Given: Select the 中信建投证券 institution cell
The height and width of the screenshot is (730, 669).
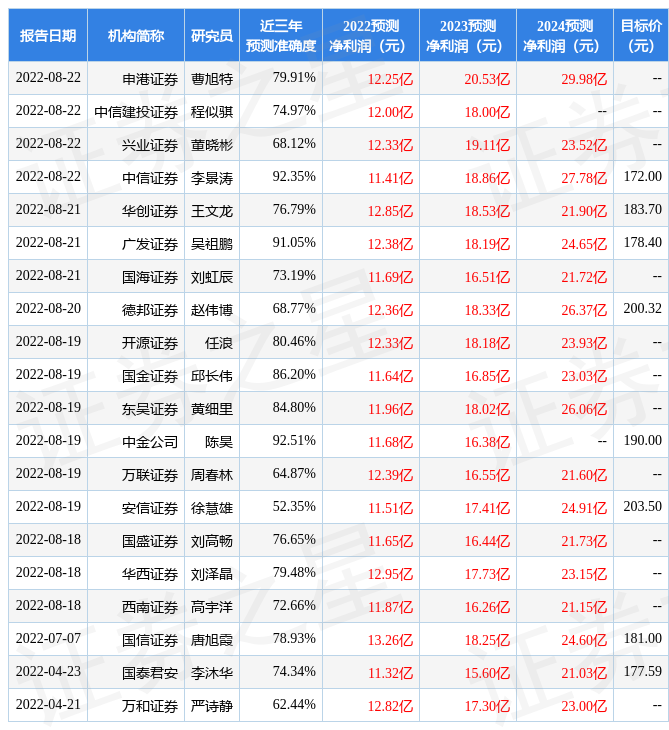Looking at the screenshot, I should pos(135,112).
